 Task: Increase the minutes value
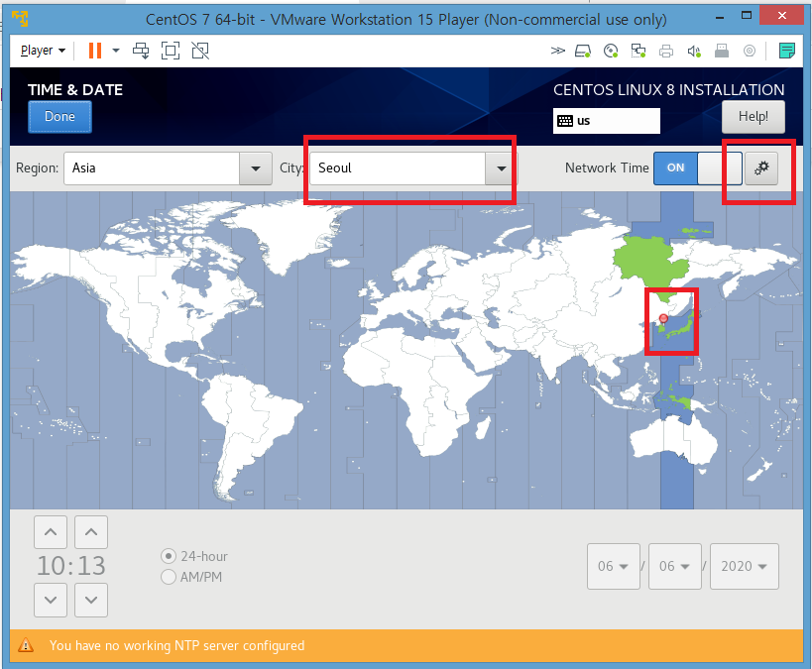click(91, 532)
